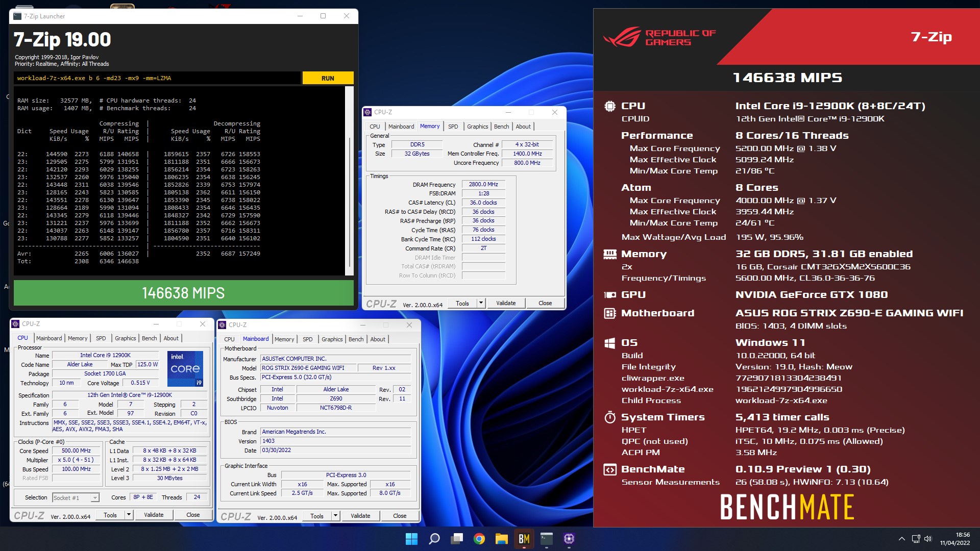Screen dimensions: 980x551
Task: Click Name field Intel Core i9 12900K
Action: pyautogui.click(x=105, y=356)
